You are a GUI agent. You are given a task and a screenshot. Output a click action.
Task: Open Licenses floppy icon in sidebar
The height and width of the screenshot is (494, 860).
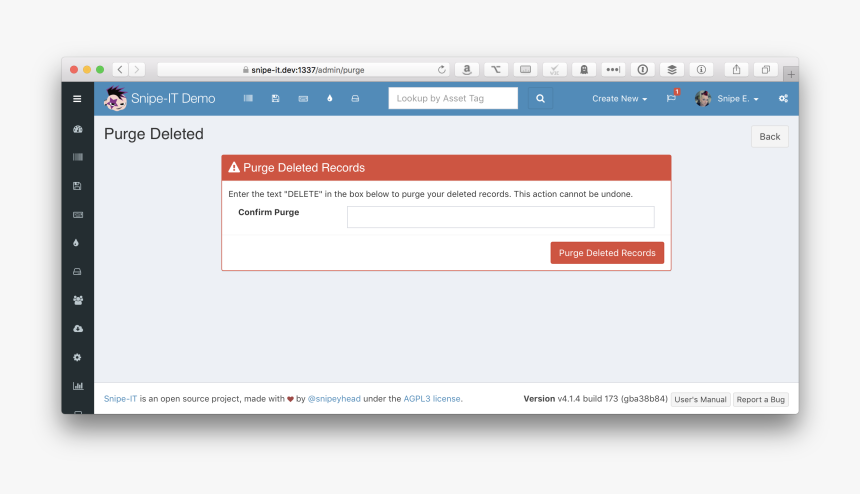[x=77, y=186]
